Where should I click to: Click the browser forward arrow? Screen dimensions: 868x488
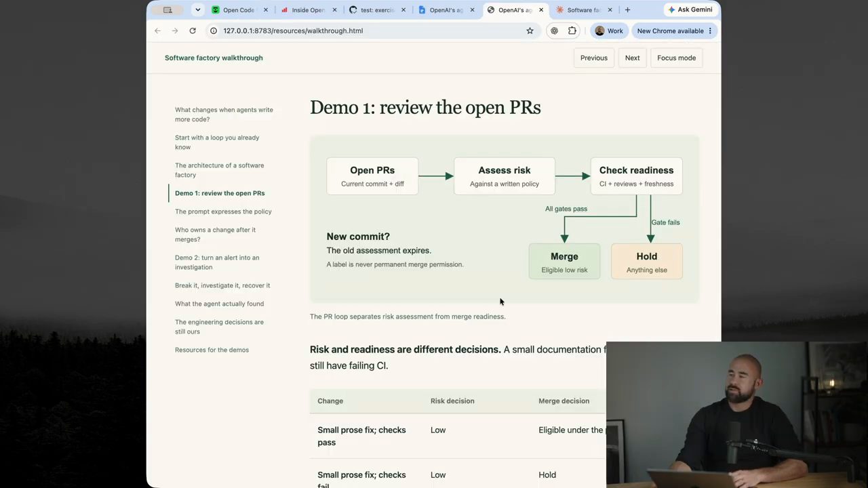point(175,30)
